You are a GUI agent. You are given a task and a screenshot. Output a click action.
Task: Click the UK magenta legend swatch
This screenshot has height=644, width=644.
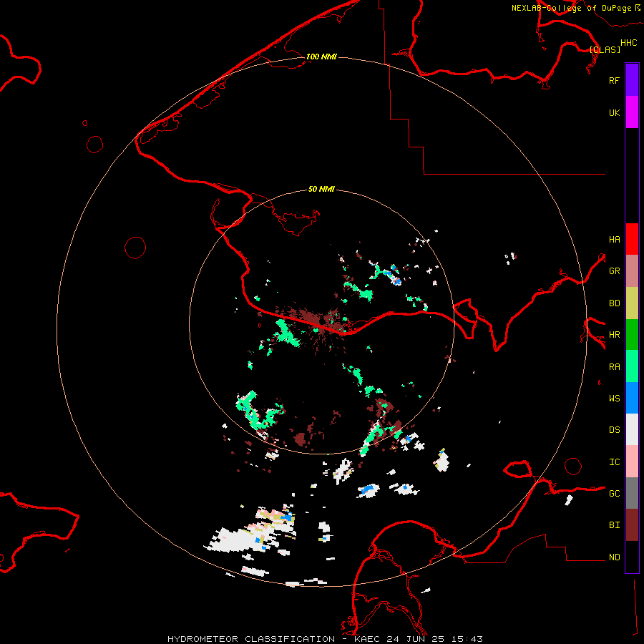pyautogui.click(x=632, y=112)
